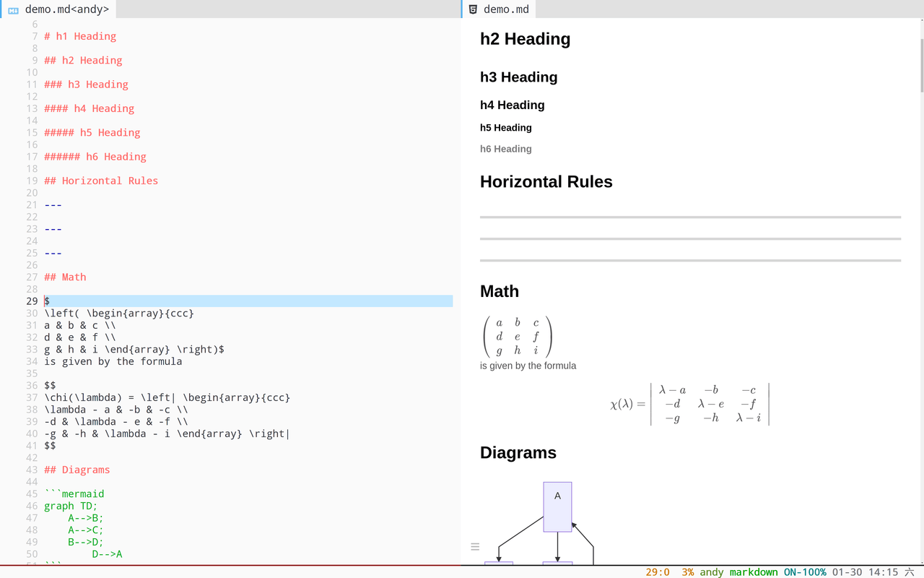The image size is (924, 578).
Task: Place cursor on '## h2 Heading' source line
Action: (83, 61)
